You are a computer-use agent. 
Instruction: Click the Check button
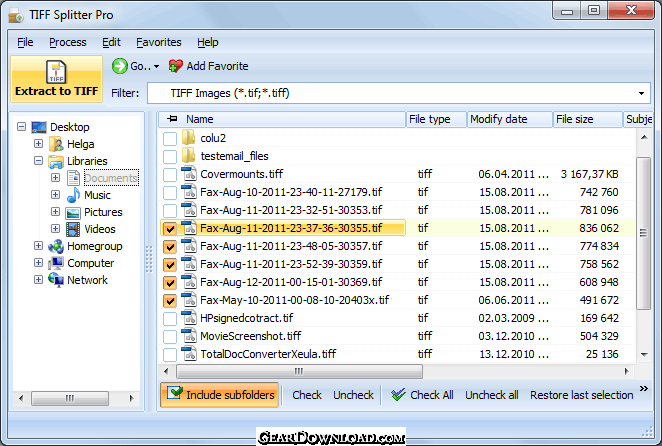307,395
